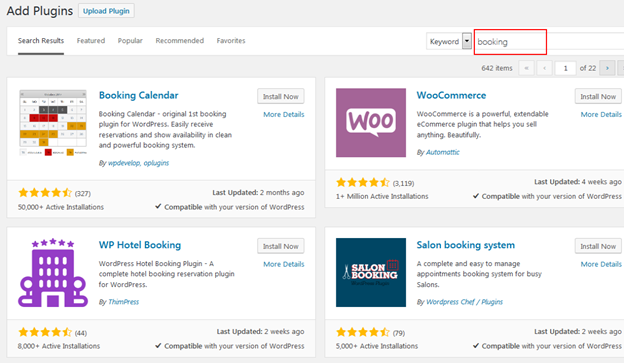624x363 pixels.
Task: Install the Booking Calendar plugin
Action: 281,96
